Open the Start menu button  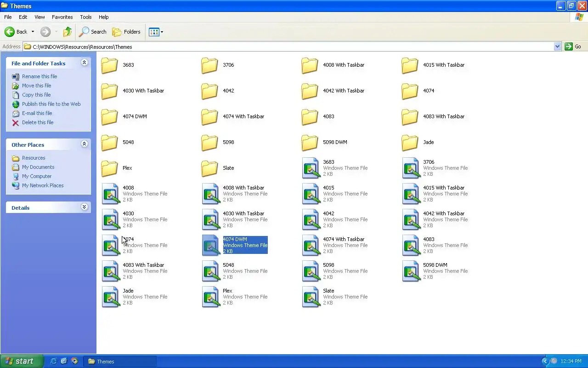(22, 361)
